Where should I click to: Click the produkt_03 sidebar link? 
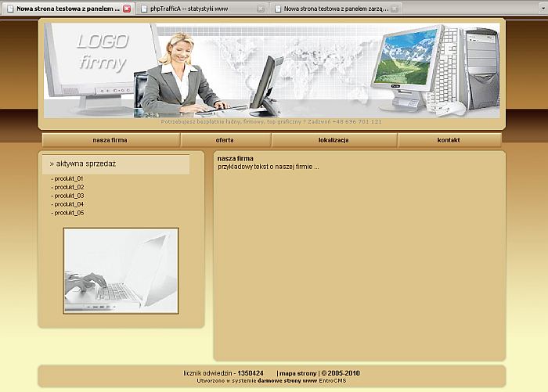(x=69, y=196)
